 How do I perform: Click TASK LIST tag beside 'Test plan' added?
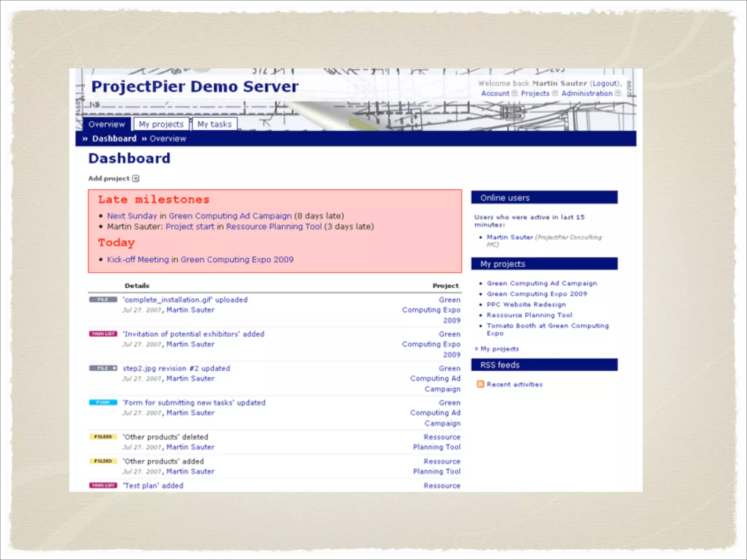coord(103,486)
